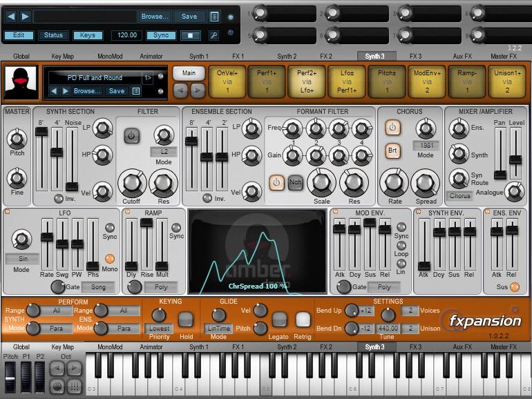
Task: Click the 1> compare indicator by preset name
Action: point(148,77)
